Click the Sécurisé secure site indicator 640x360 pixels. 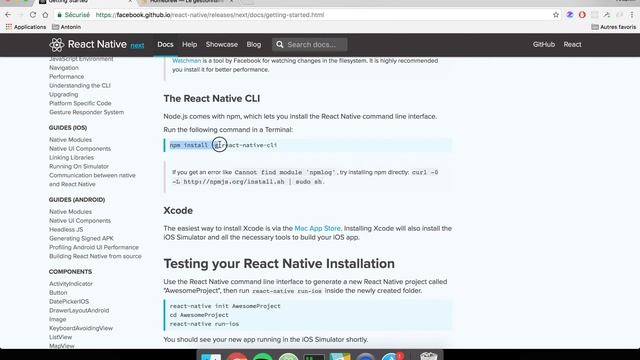[x=73, y=15]
